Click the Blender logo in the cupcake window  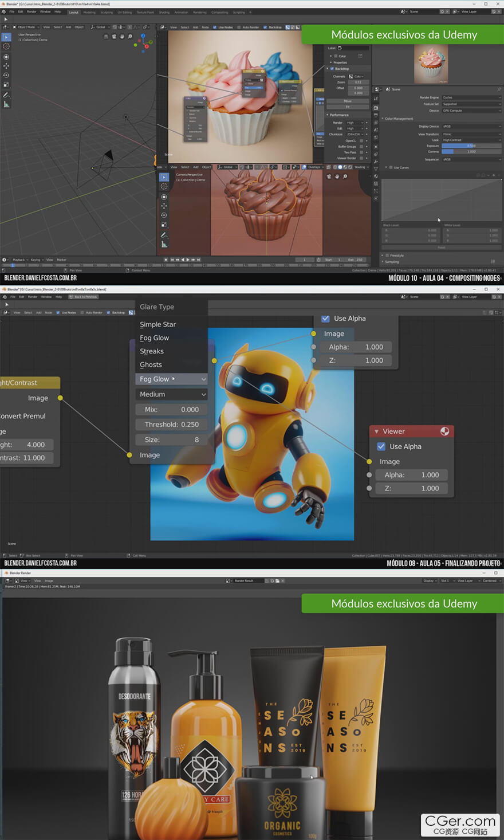point(3,11)
